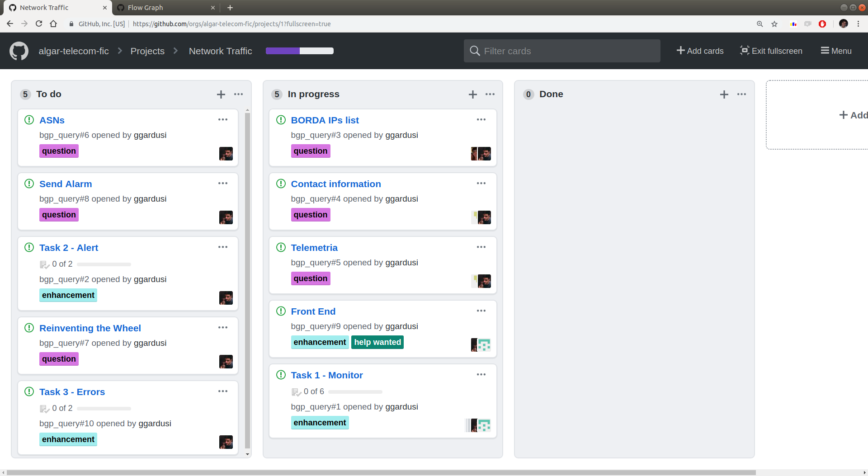Click checklist icon on Task 1 - Monitor
Viewport: 868px width, 476px height.
pos(296,392)
